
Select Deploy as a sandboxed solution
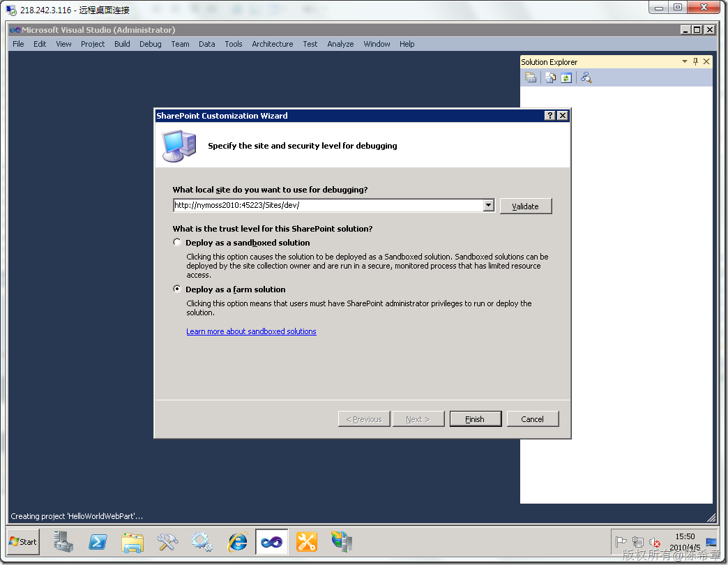pos(177,242)
